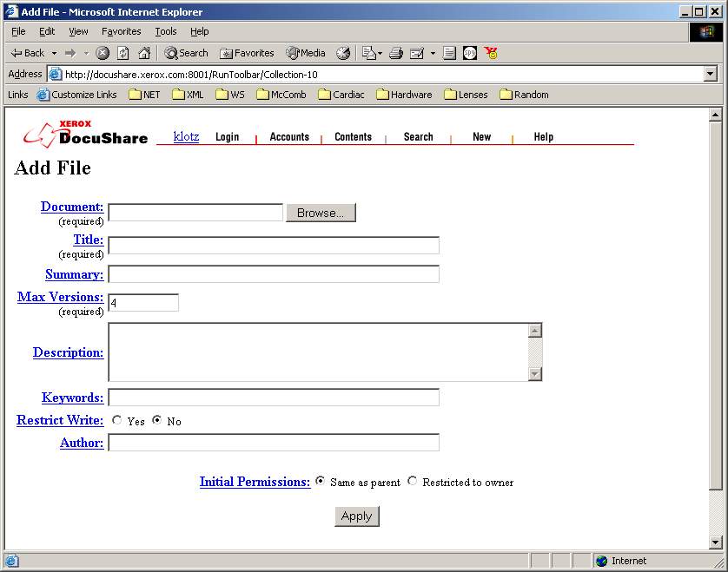Open the History pane icon
The height and width of the screenshot is (572, 728).
343,53
